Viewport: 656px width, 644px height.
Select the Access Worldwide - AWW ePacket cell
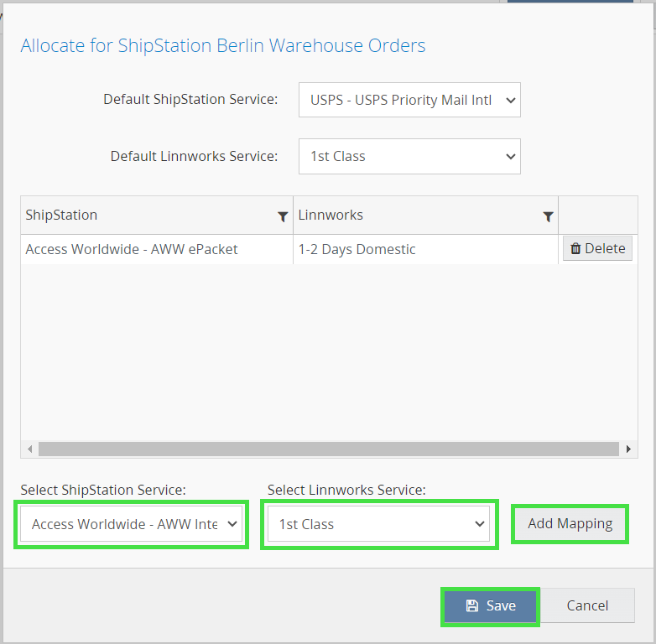132,249
